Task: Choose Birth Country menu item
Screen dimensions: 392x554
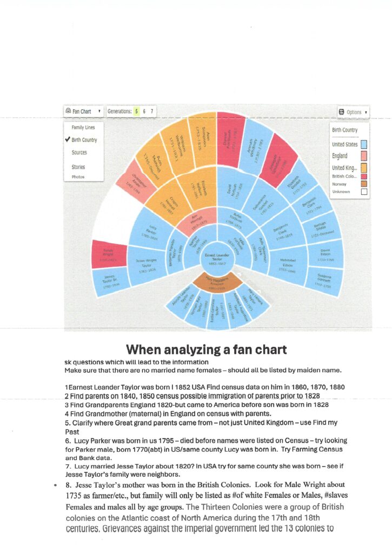Action: click(x=84, y=140)
